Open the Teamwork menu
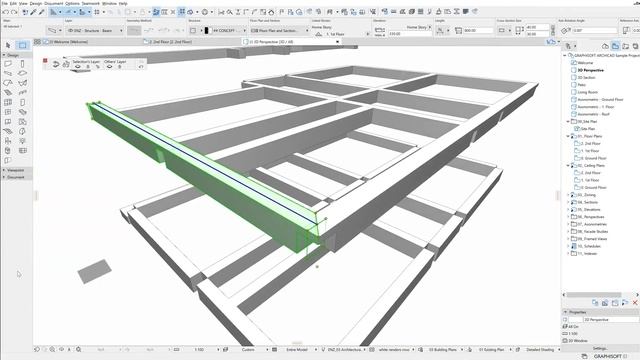Viewport: 640px width, 360px height. pos(91,3)
